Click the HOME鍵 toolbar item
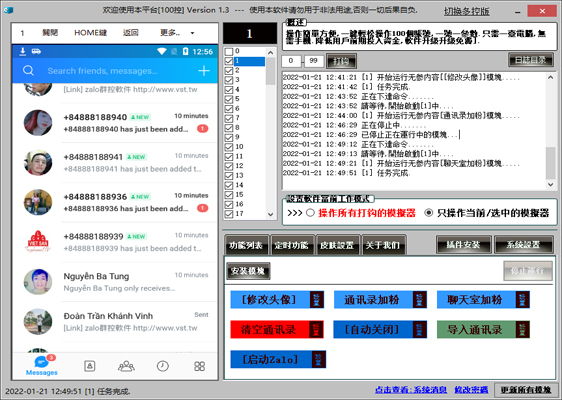This screenshot has width=562, height=400. pos(91,33)
